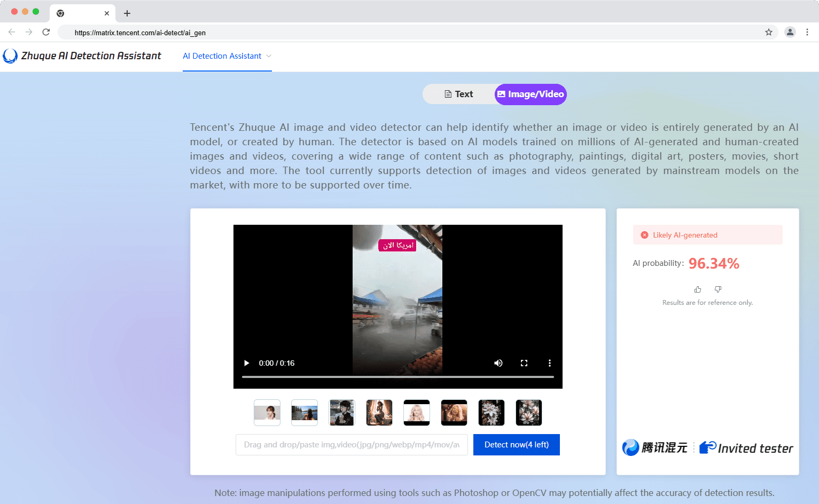The height and width of the screenshot is (504, 819).
Task: Bookmark this page with the star icon
Action: (x=768, y=32)
